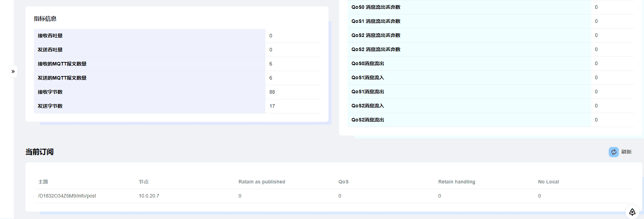Screen dimensions: 644x219
Task: Select topic /D1832O34Z6M9/info/post
Action: click(67, 196)
